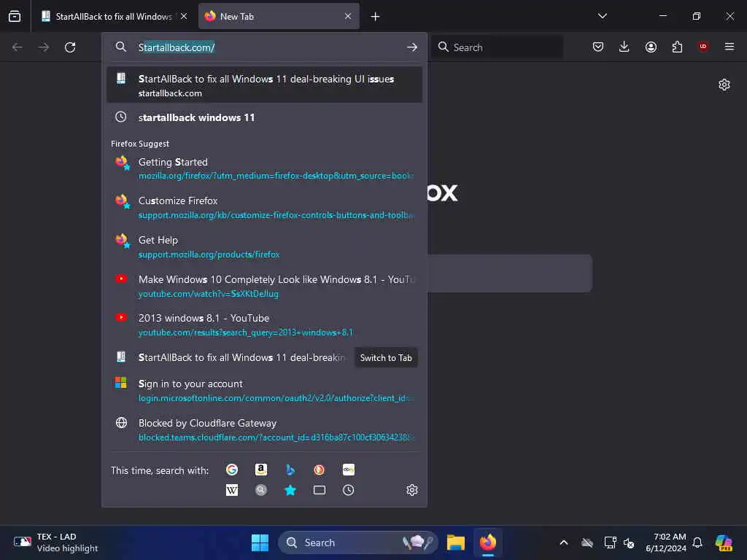Choose the 'startallback windows 11' search suggestion

(264, 117)
